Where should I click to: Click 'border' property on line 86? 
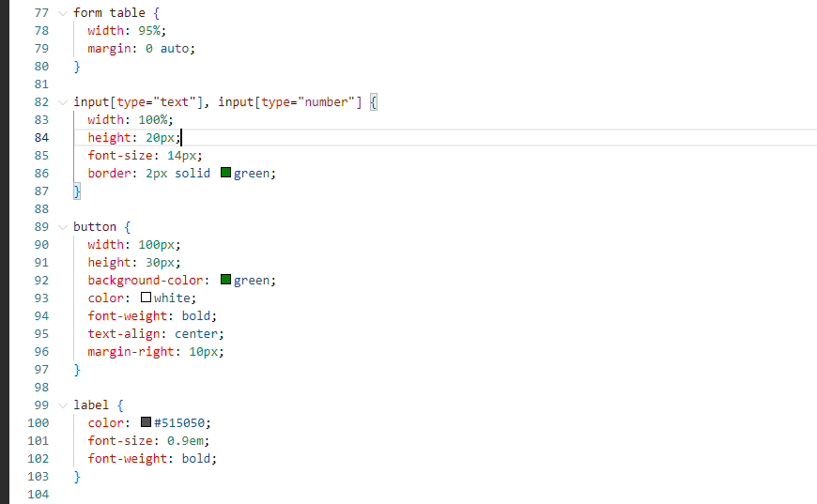110,174
